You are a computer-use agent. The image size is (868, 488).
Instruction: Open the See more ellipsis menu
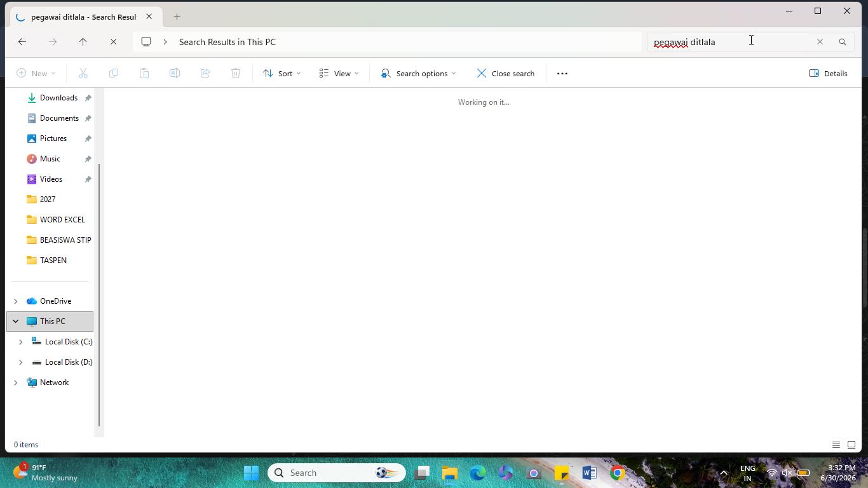pyautogui.click(x=562, y=74)
